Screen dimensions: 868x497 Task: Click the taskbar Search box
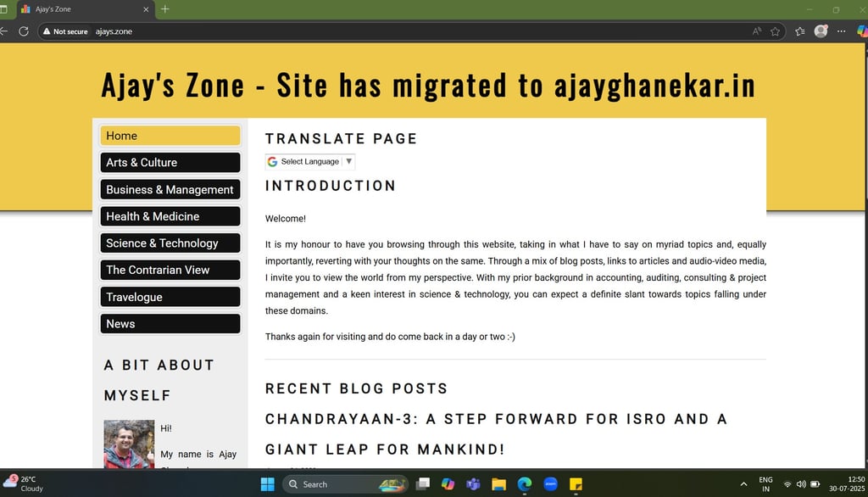coord(346,484)
